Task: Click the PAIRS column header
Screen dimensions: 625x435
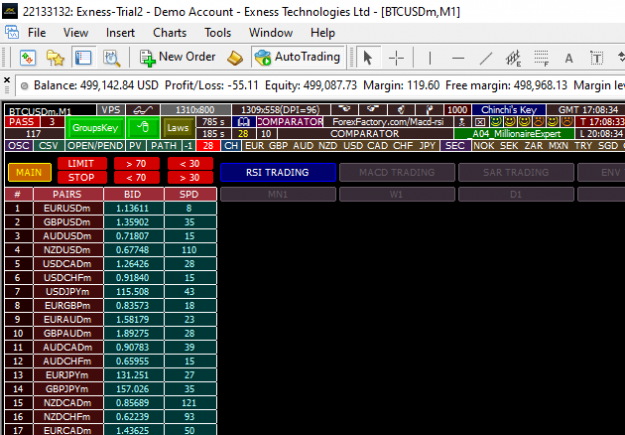Action: point(68,194)
